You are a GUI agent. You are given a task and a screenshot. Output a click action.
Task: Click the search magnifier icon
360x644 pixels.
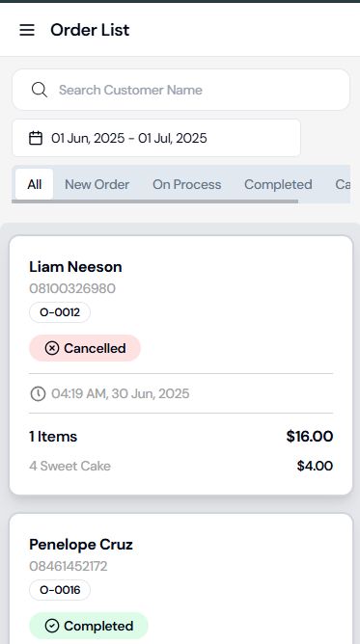pos(39,90)
